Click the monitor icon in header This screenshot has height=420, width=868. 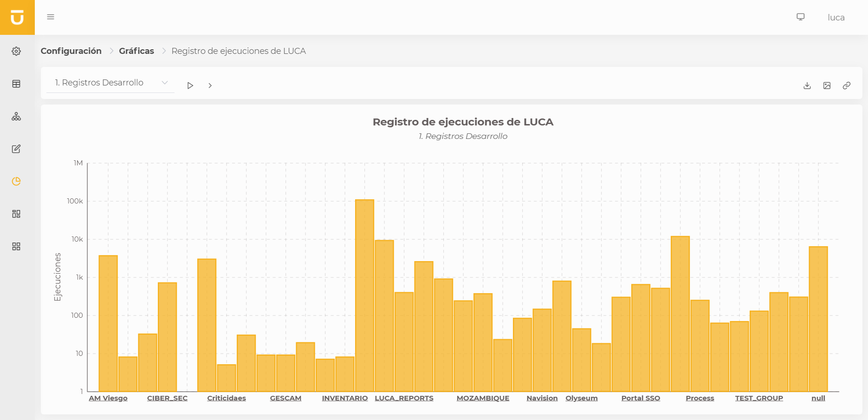[x=801, y=17]
